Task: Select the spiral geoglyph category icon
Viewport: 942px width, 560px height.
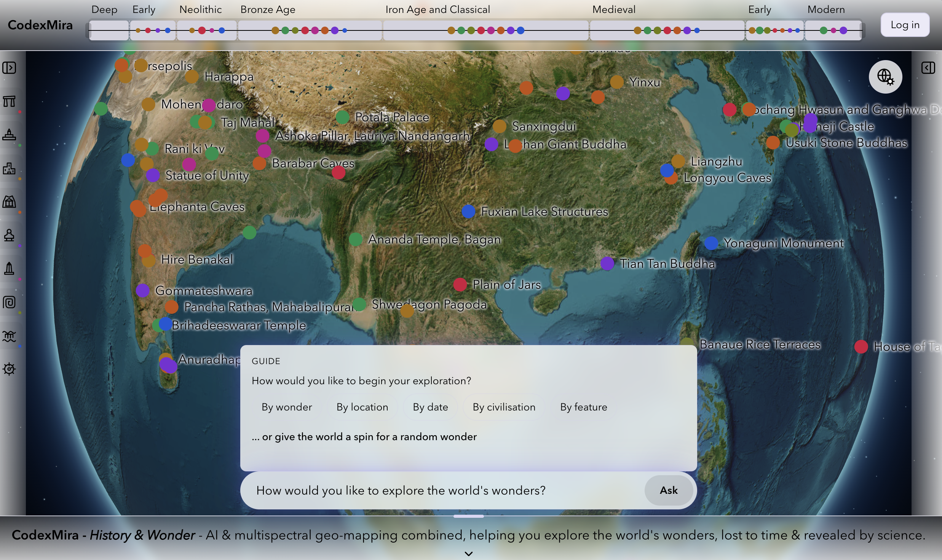Action: [9, 302]
